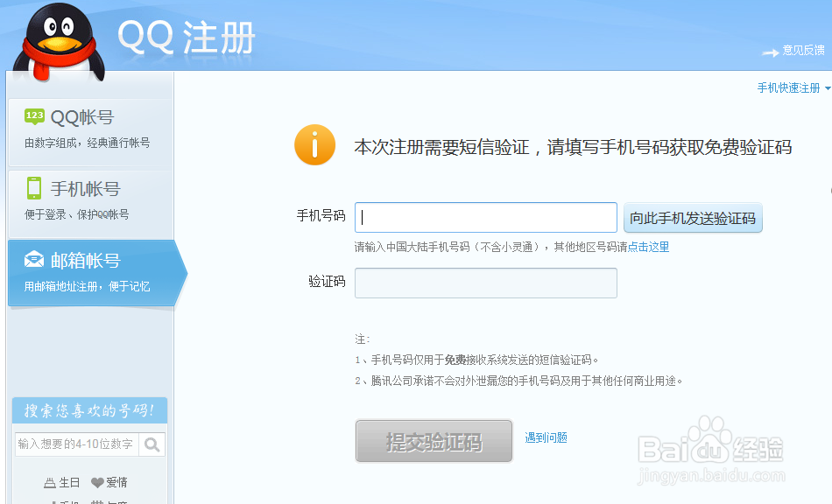Click the QQ注册 title text

[x=187, y=38]
